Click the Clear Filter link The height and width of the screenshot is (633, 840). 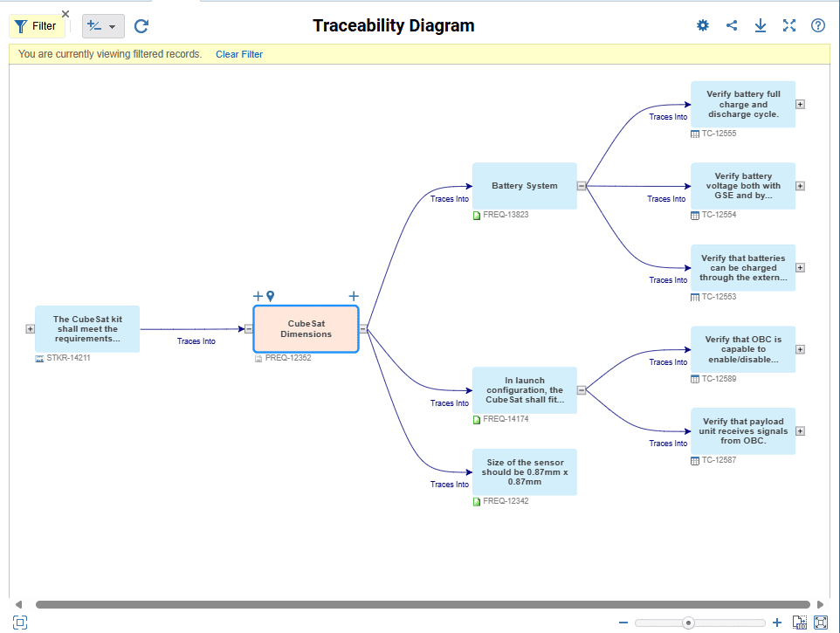pyautogui.click(x=239, y=54)
